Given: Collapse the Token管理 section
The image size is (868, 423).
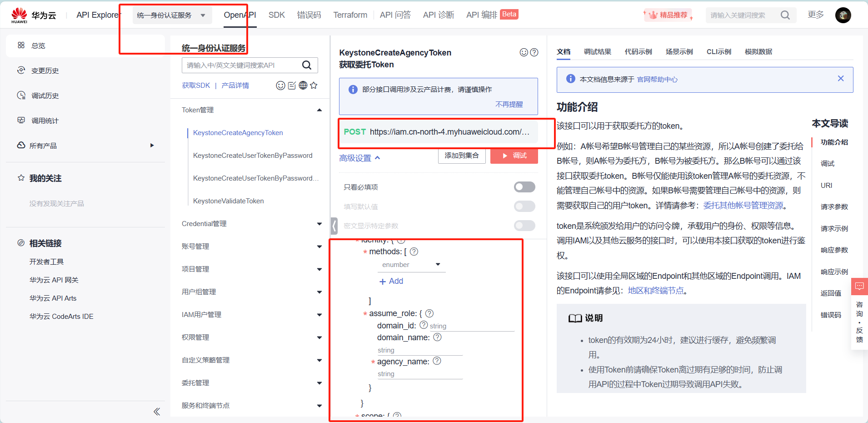Looking at the screenshot, I should [319, 110].
